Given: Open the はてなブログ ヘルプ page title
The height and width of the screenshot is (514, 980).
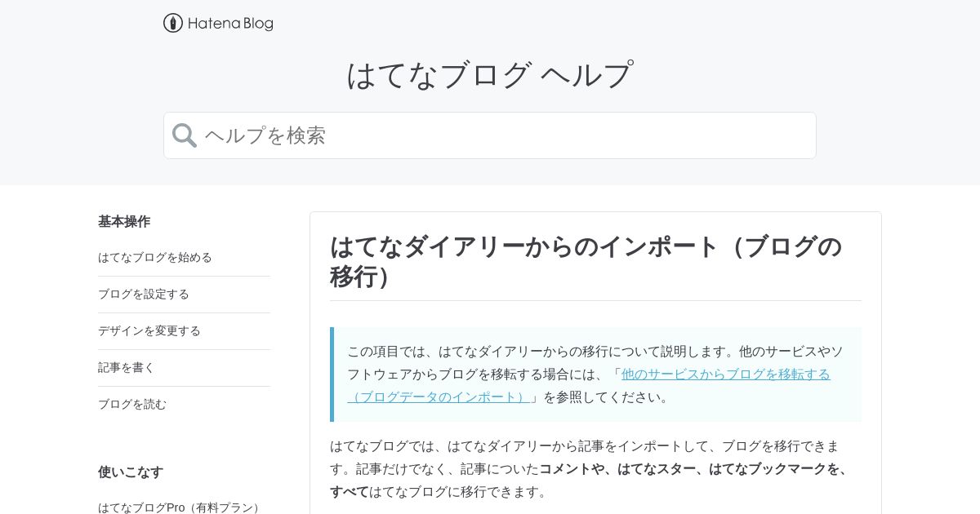Looking at the screenshot, I should (490, 75).
